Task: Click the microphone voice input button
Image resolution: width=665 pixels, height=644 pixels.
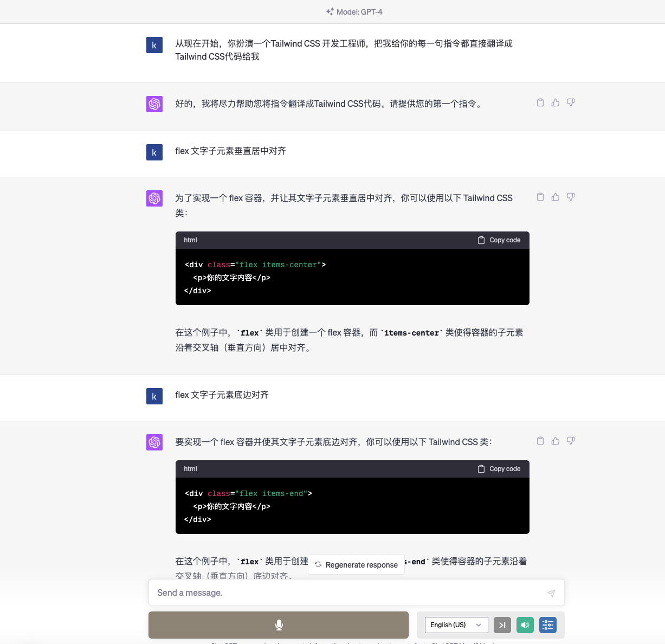Action: point(279,625)
